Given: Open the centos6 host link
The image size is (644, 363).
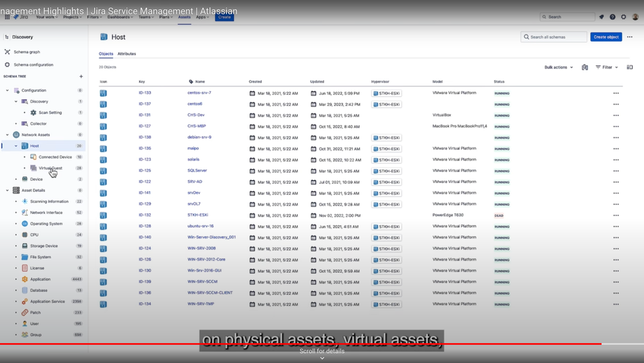Looking at the screenshot, I should (195, 104).
